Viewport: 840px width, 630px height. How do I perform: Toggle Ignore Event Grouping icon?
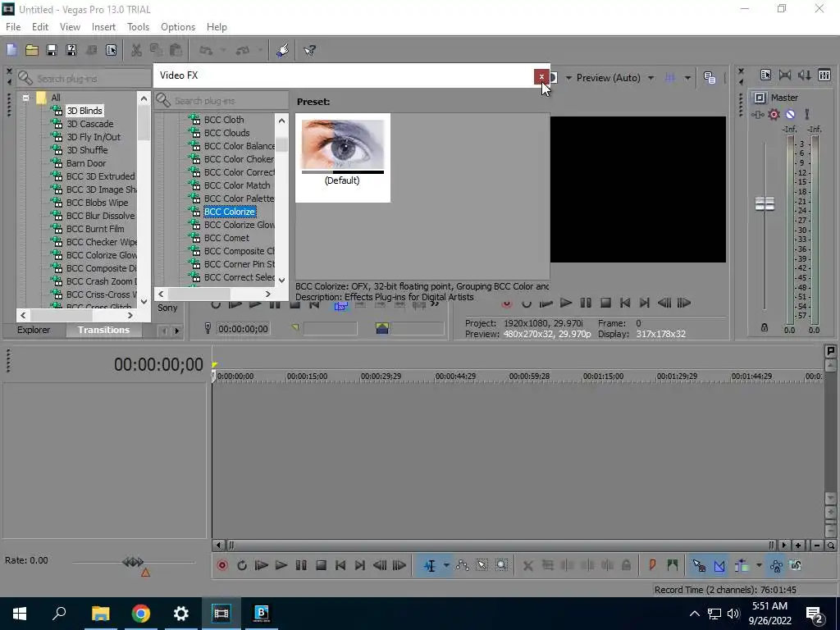tap(796, 565)
